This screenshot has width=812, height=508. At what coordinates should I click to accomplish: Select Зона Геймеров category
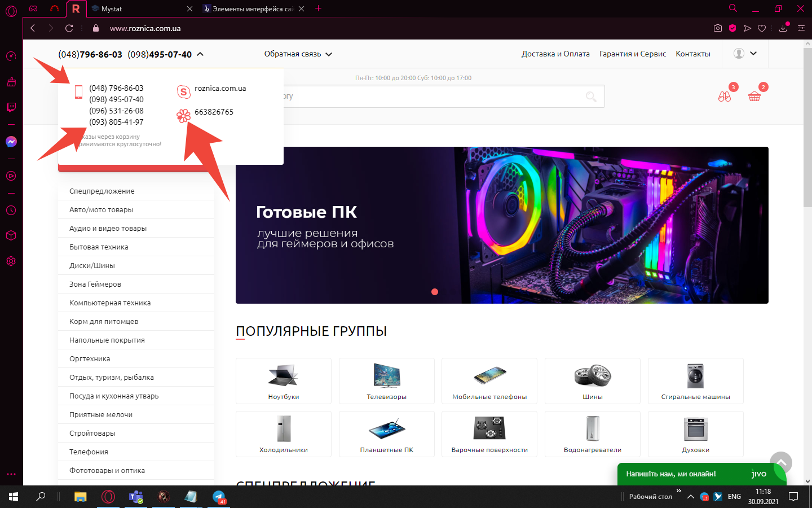point(95,284)
